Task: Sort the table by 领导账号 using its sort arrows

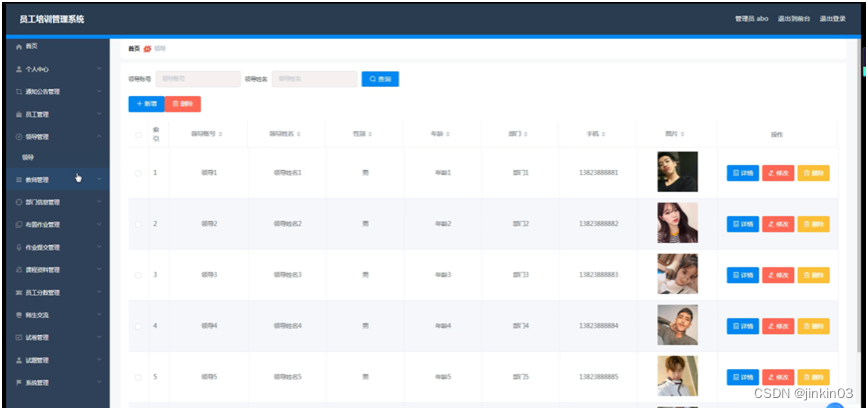Action: click(221, 135)
